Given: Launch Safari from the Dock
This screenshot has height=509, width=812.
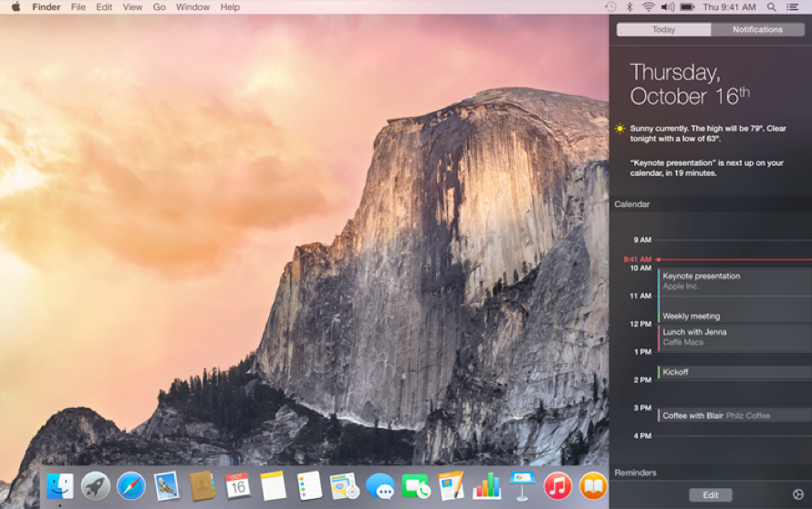Looking at the screenshot, I should click(130, 485).
